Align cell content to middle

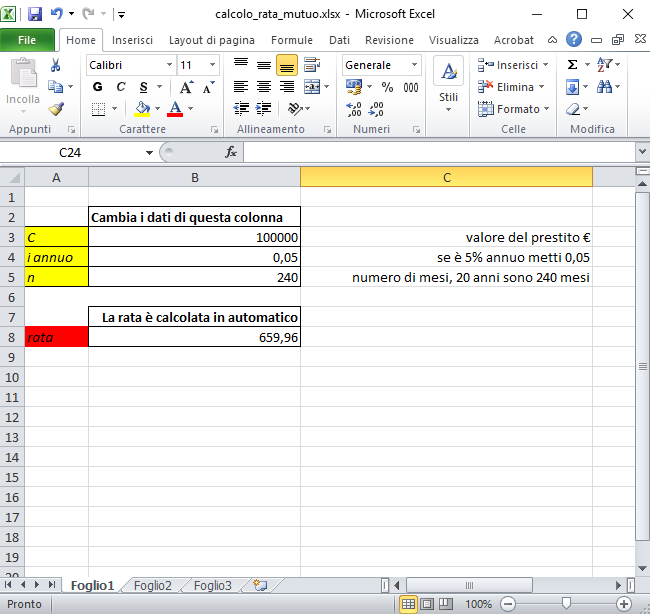click(264, 65)
